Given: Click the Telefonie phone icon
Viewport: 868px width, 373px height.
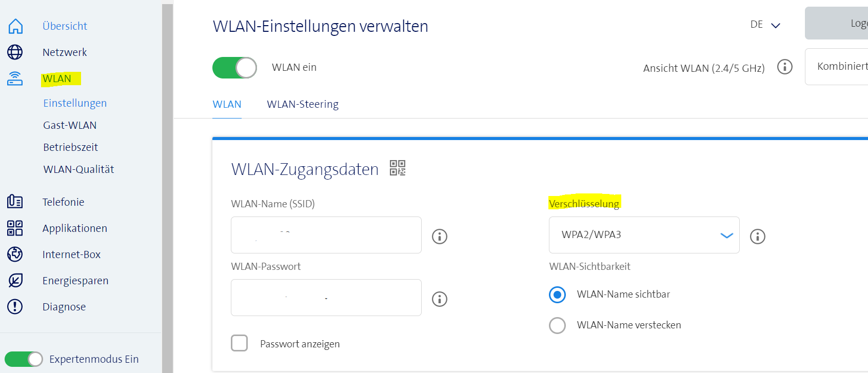Looking at the screenshot, I should [x=15, y=202].
